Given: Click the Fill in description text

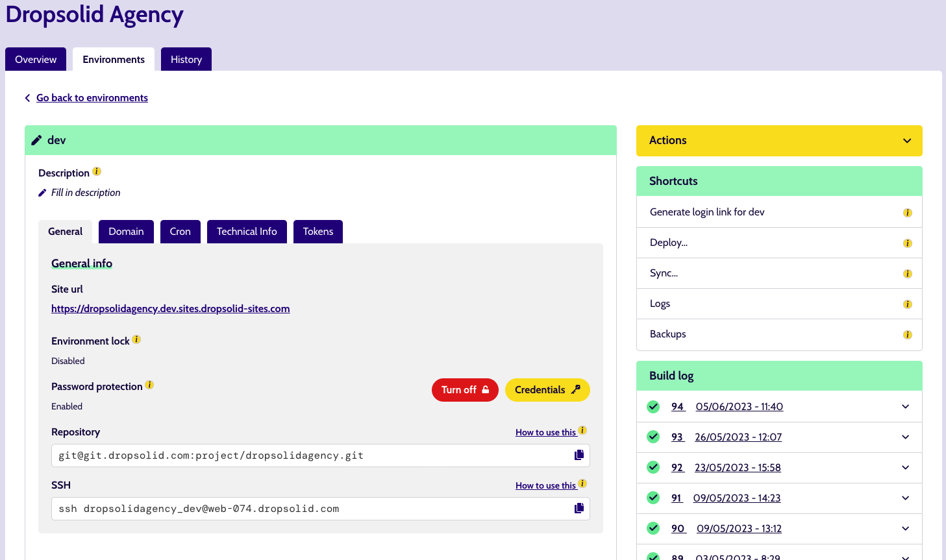Looking at the screenshot, I should [x=86, y=193].
